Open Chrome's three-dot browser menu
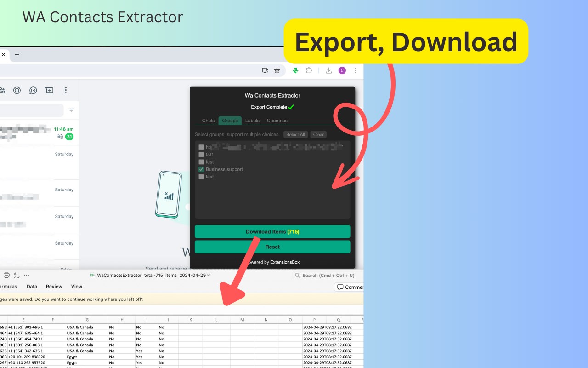588x368 pixels. pyautogui.click(x=356, y=70)
